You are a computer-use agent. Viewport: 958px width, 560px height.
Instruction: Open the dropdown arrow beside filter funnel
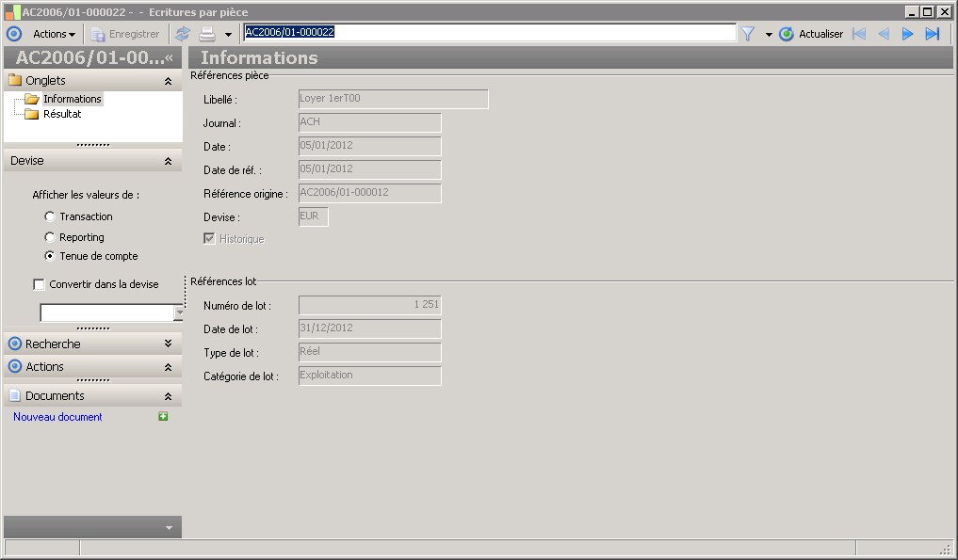pyautogui.click(x=769, y=35)
